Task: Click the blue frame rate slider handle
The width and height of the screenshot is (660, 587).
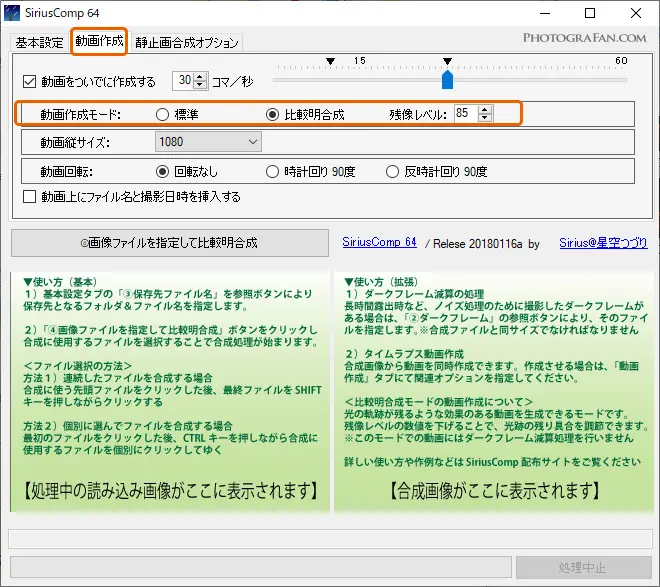Action: (447, 80)
